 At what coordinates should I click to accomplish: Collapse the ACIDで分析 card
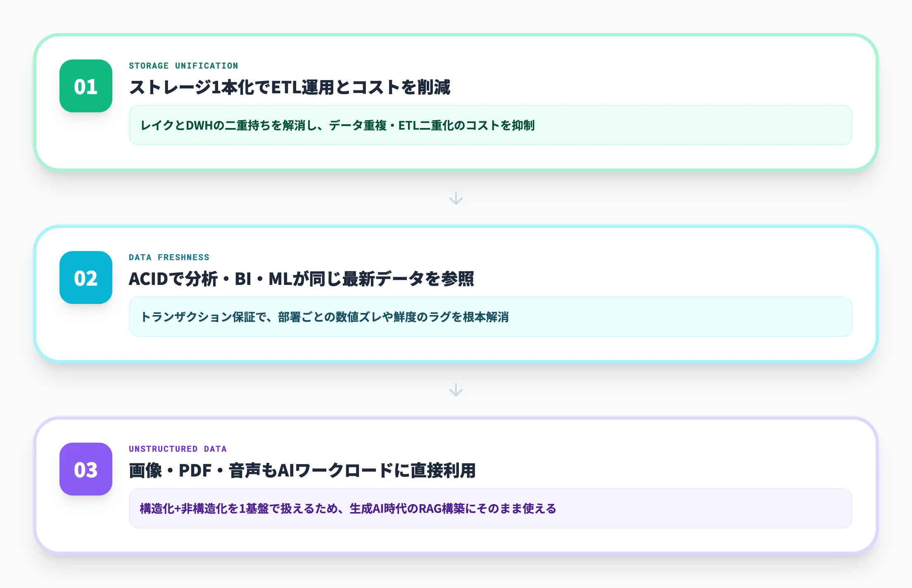[x=454, y=293]
